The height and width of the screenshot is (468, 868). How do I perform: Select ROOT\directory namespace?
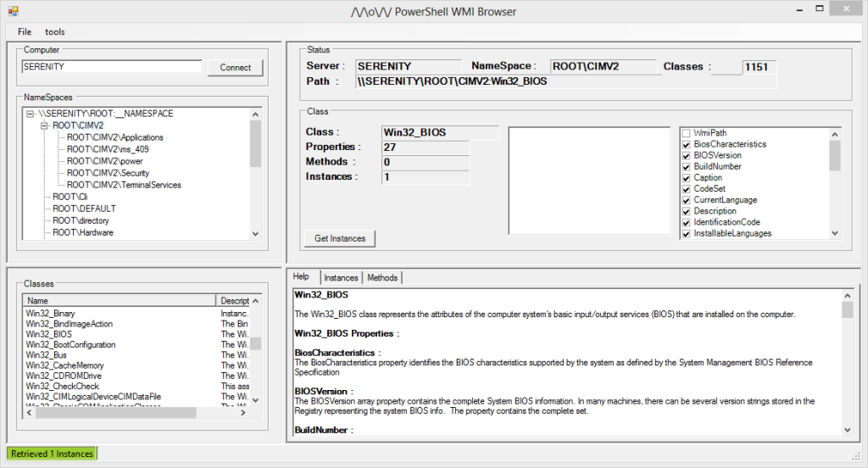[x=81, y=220]
